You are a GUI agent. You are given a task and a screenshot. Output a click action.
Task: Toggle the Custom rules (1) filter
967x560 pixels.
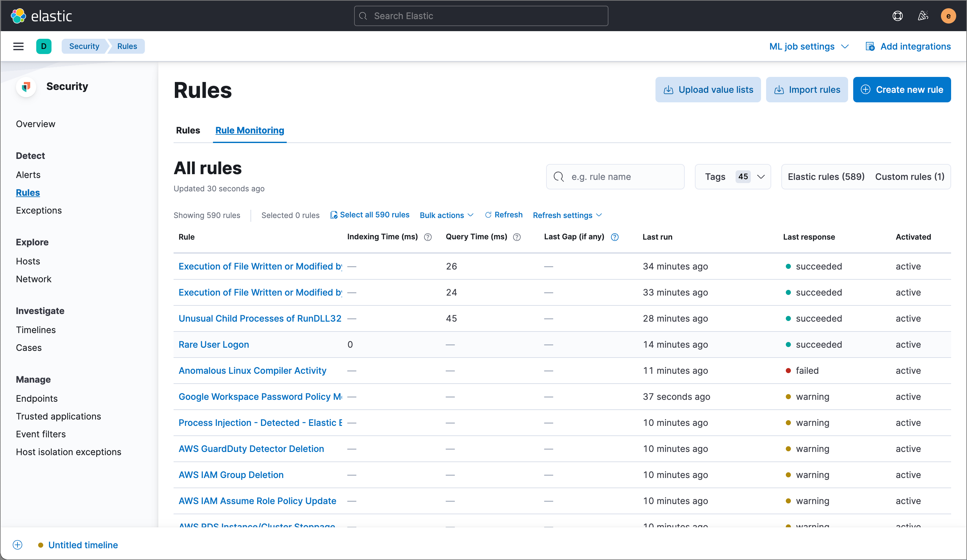[909, 177]
